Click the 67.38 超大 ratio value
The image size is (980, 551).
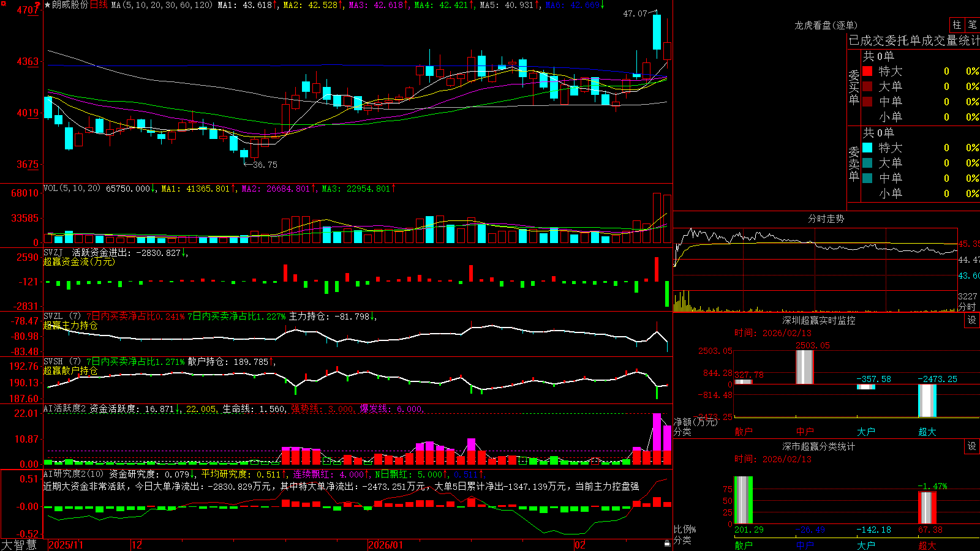(930, 530)
